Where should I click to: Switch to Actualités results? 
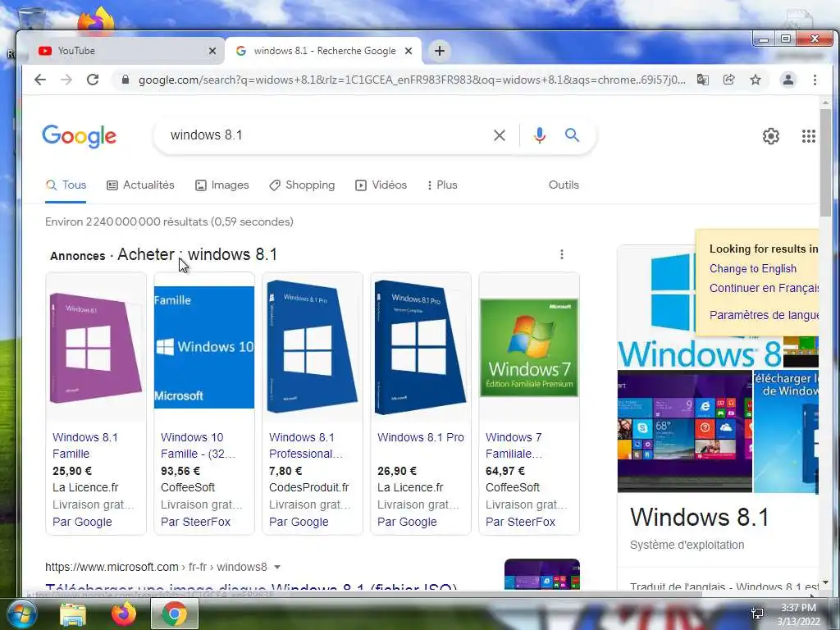click(x=141, y=185)
